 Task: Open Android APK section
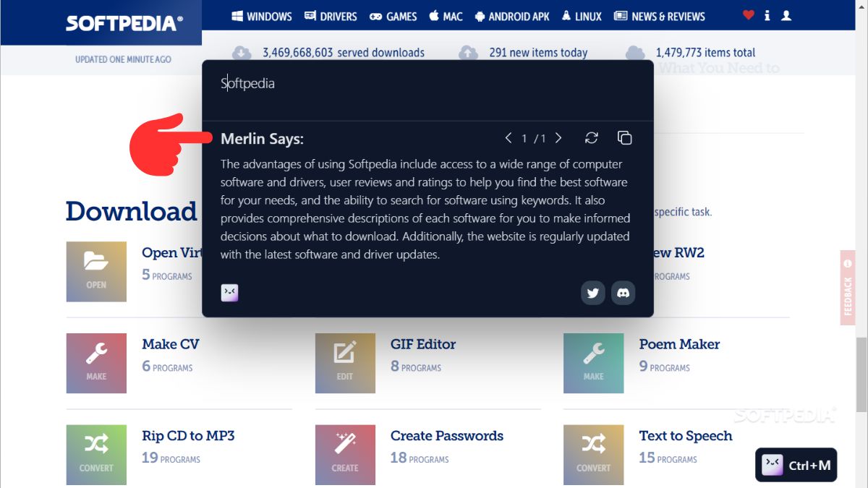point(512,16)
